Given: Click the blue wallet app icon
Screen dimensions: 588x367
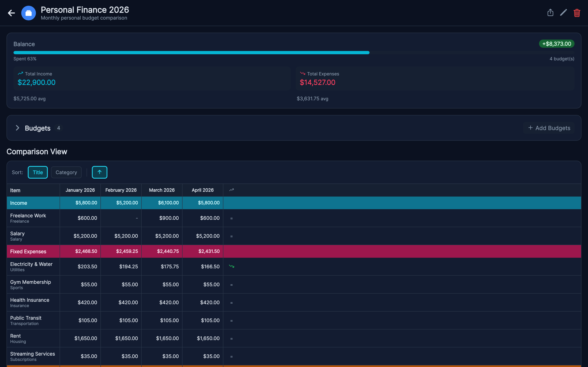Looking at the screenshot, I should pyautogui.click(x=28, y=13).
